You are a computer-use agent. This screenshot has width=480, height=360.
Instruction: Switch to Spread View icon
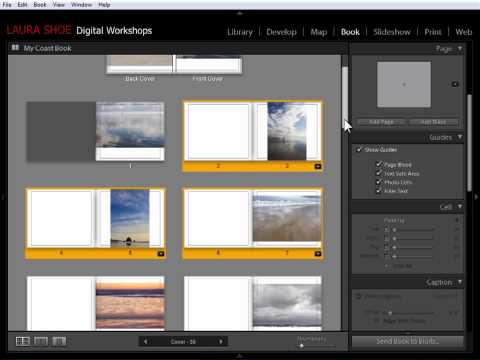[41, 341]
